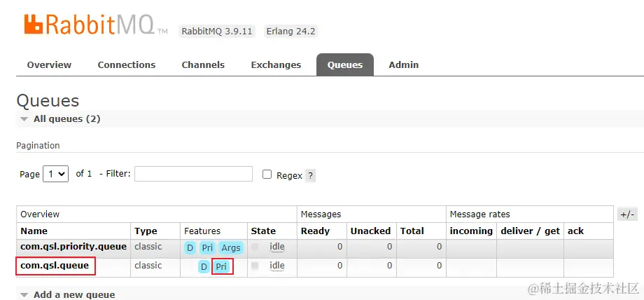Image resolution: width=644 pixels, height=300 pixels.
Task: Click Pri badge of com.qsl.queue
Action: [222, 266]
